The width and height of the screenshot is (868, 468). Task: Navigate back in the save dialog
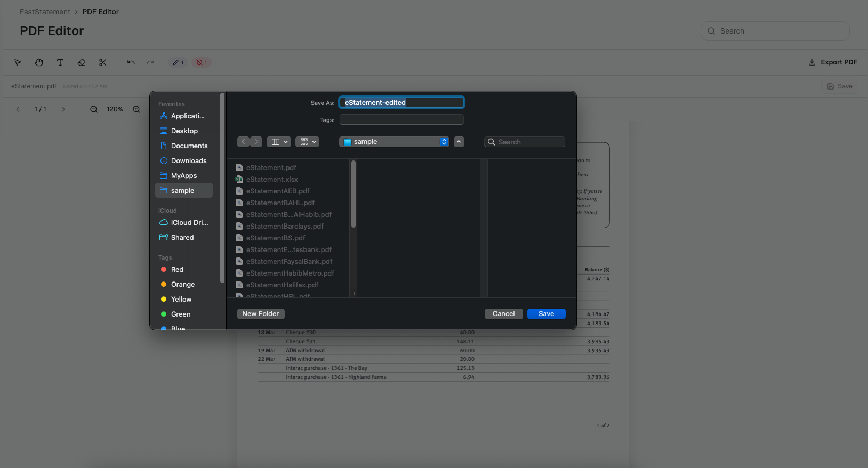(244, 142)
